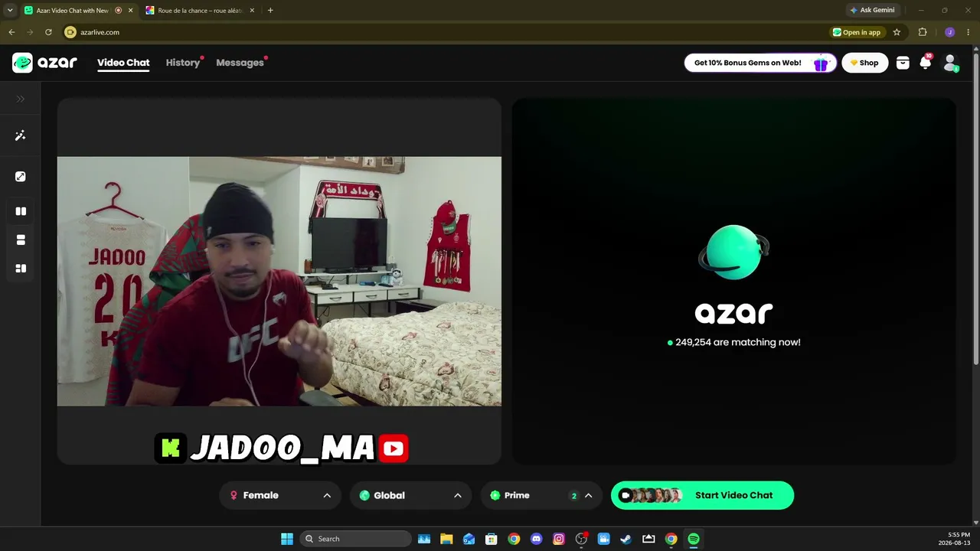980x551 pixels.
Task: Open the Azar inbox box icon
Action: [x=903, y=63]
